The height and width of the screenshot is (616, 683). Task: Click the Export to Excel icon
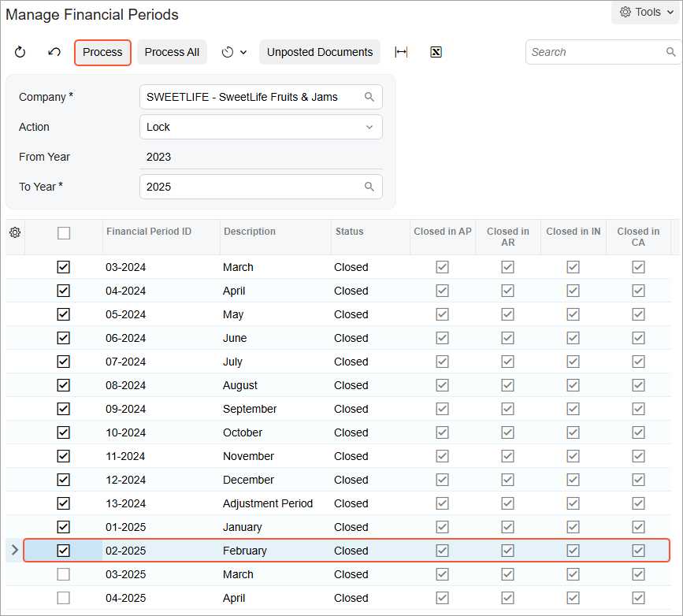point(436,52)
